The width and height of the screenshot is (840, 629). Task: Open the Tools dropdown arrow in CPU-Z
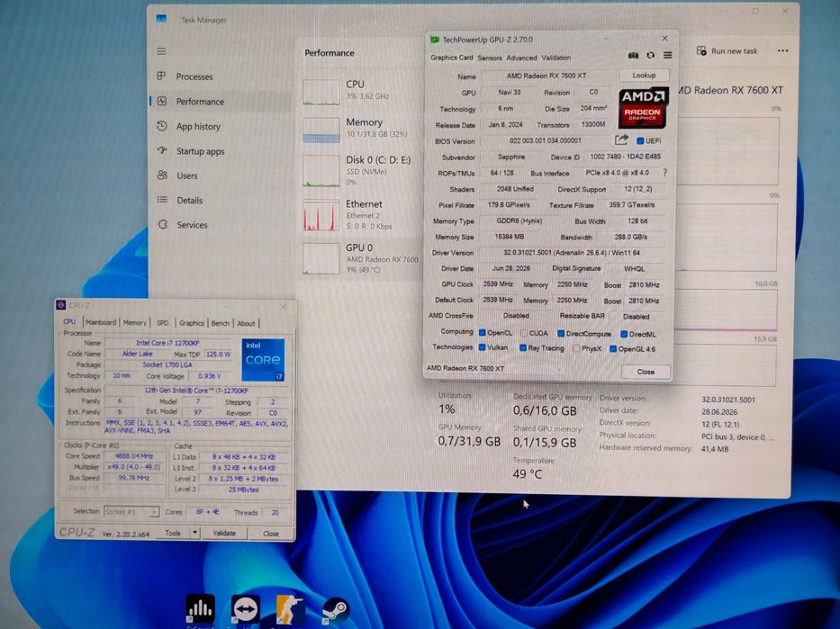pyautogui.click(x=195, y=534)
